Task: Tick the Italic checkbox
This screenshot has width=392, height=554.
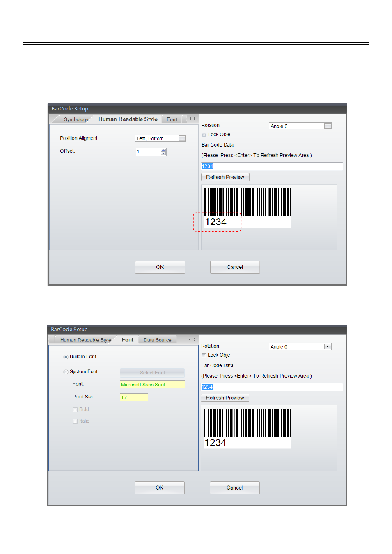Action: (75, 421)
